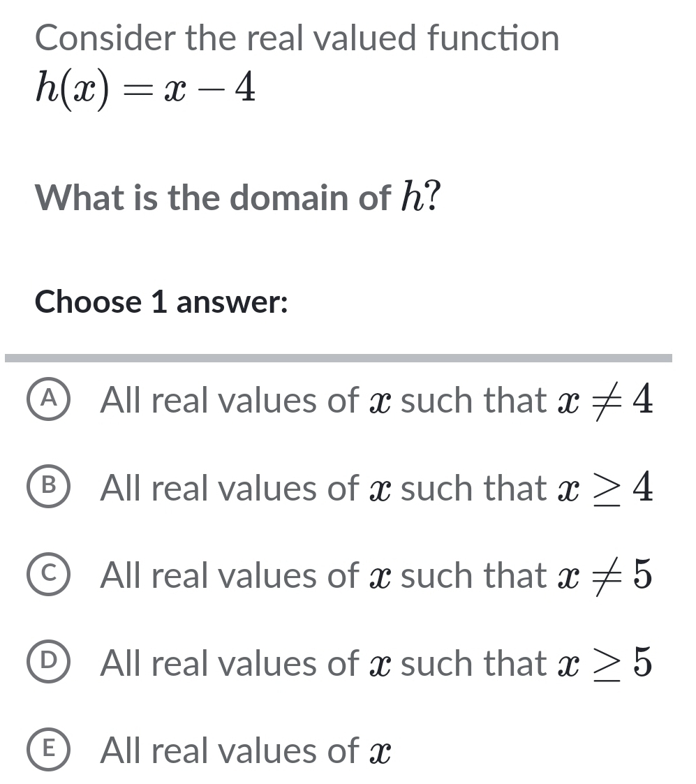Screen dimensions: 696x784
Task: Click the question 'What is the domain of h?'
Action: tap(236, 198)
